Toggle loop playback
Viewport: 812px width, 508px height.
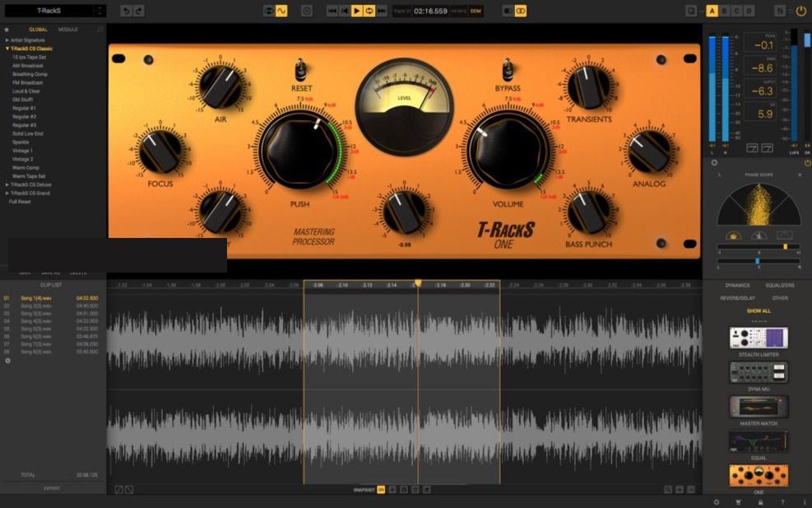point(369,11)
